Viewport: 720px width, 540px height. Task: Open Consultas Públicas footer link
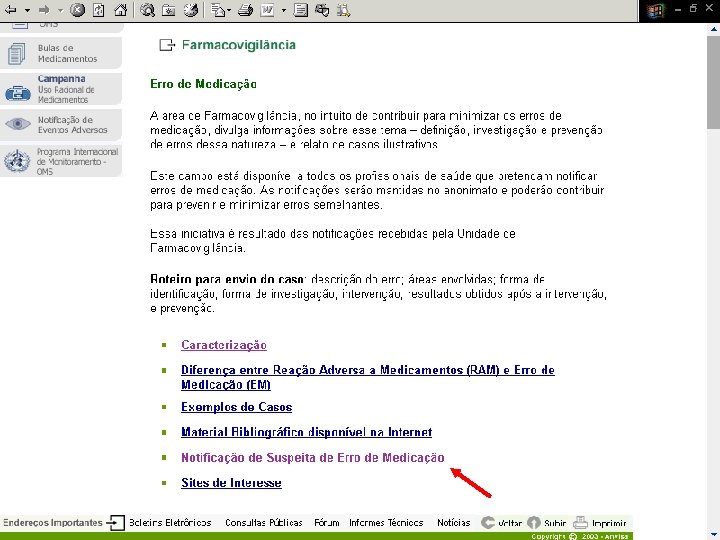click(264, 523)
